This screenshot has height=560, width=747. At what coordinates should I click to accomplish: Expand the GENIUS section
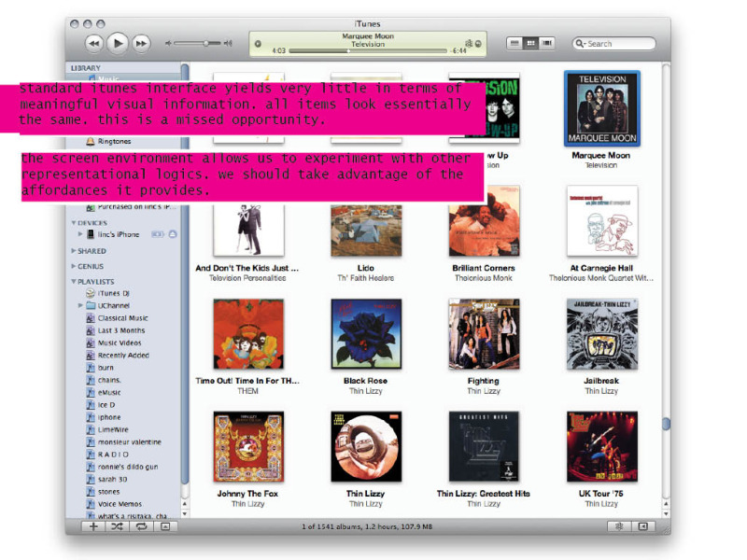tap(74, 266)
